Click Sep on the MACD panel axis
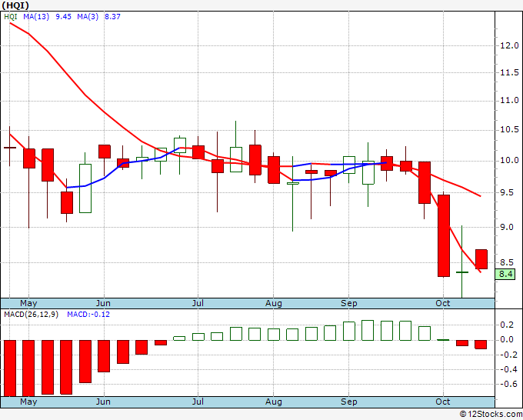Viewport: 523px width, 420px height. [x=349, y=402]
